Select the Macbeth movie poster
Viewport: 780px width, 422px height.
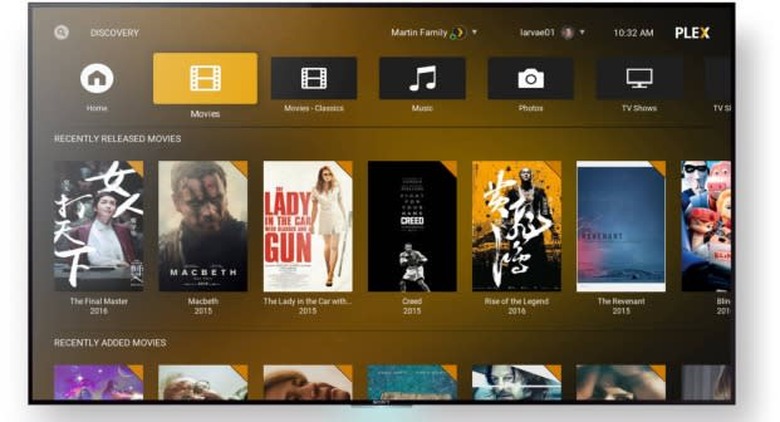[x=203, y=226]
